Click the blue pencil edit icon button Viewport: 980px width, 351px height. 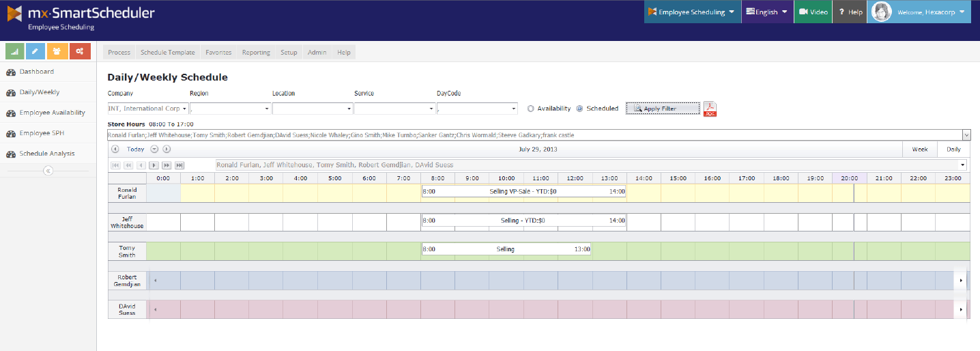click(36, 51)
